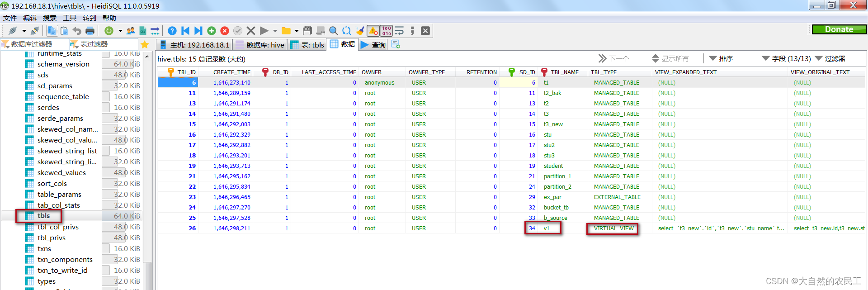This screenshot has height=290, width=868.
Task: Click the new query tab plus icon
Action: (x=396, y=44)
